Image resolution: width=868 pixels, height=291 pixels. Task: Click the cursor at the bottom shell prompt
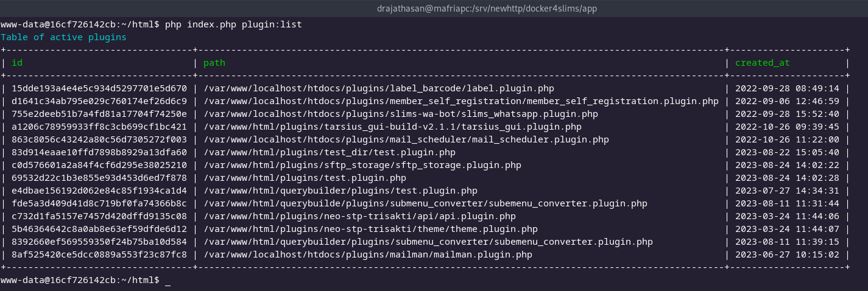[168, 280]
